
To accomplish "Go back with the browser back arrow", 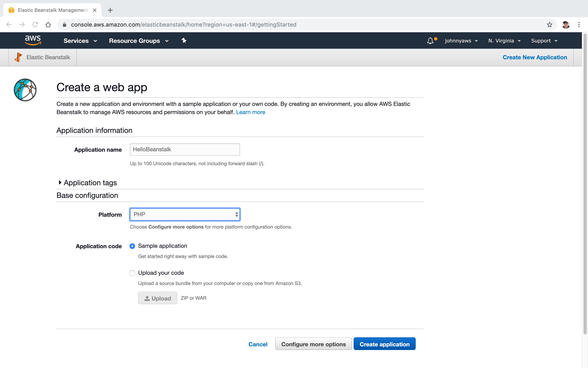I will pos(9,25).
